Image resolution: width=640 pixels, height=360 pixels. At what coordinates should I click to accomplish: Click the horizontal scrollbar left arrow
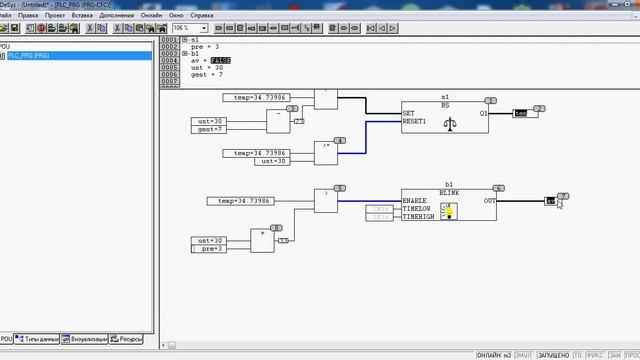163,345
